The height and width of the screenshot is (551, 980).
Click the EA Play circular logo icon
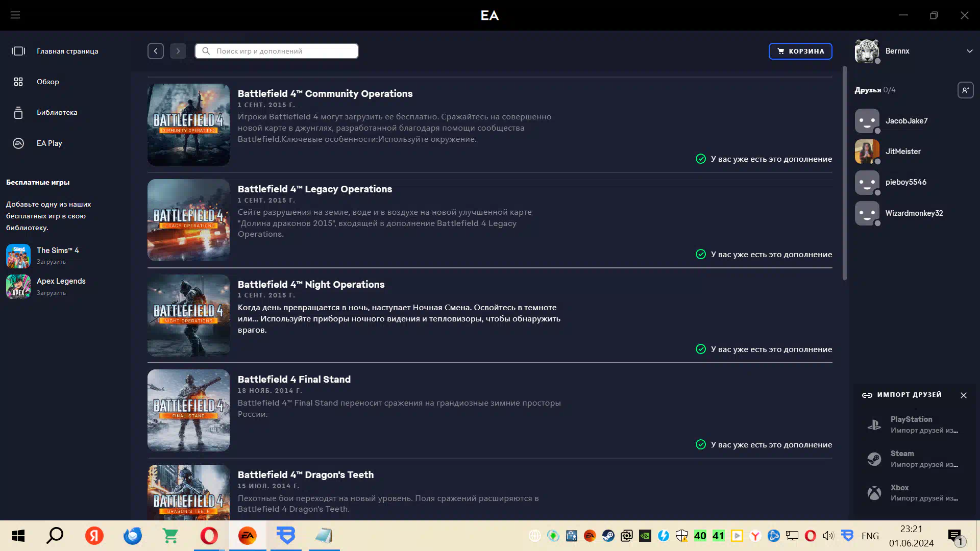pyautogui.click(x=18, y=143)
